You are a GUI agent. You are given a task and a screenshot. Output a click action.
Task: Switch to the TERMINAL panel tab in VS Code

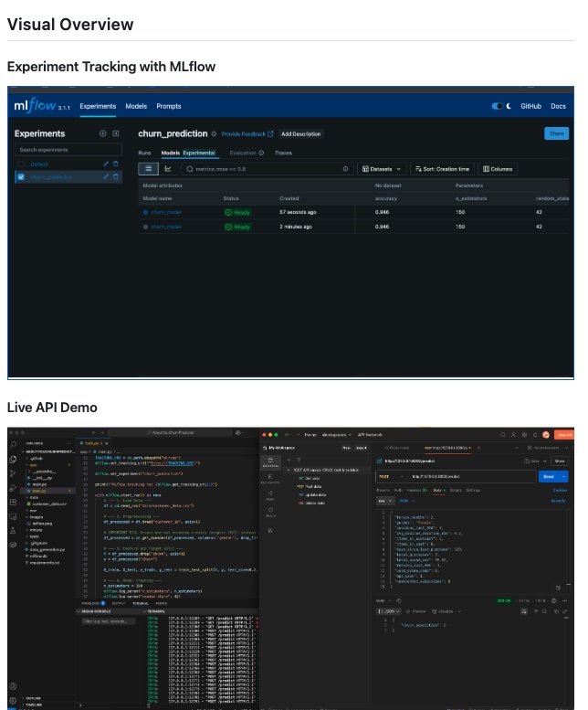141,604
